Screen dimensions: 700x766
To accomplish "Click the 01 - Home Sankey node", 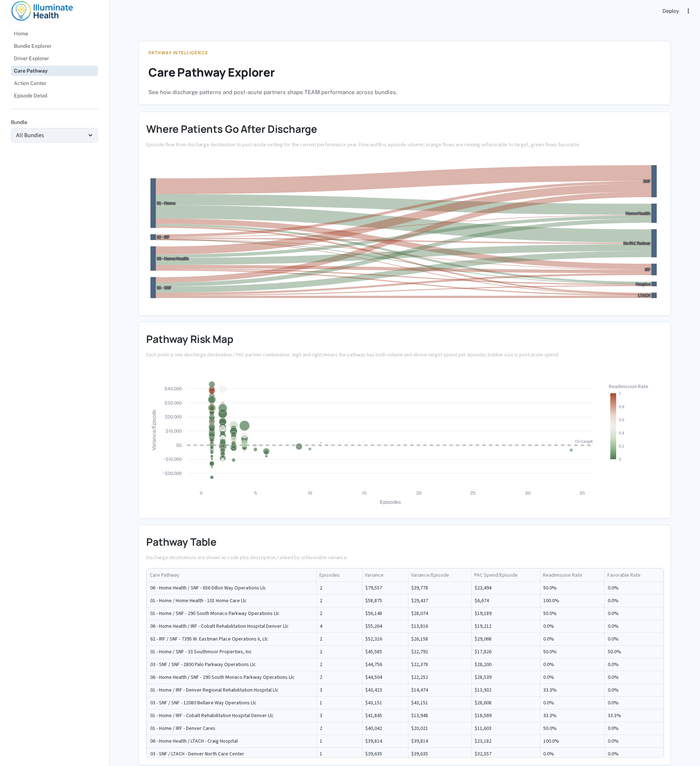I will (153, 203).
